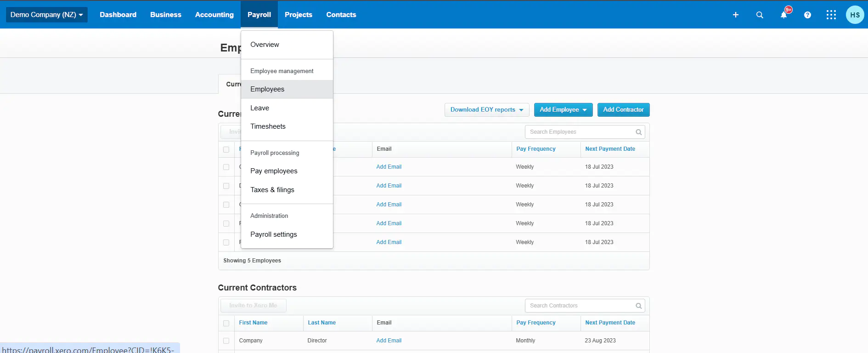Expand the Download EOY reports dropdown
This screenshot has height=353, width=868.
click(487, 110)
